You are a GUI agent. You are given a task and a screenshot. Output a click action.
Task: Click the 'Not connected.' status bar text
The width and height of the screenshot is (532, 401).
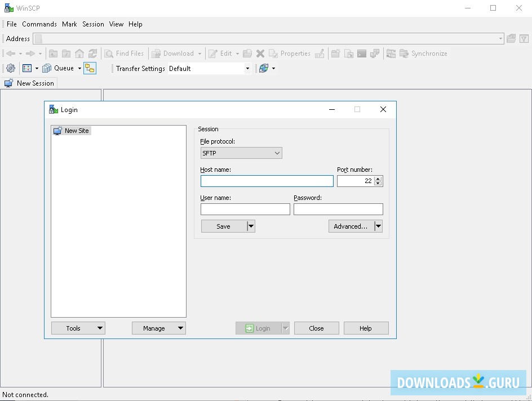(25, 395)
